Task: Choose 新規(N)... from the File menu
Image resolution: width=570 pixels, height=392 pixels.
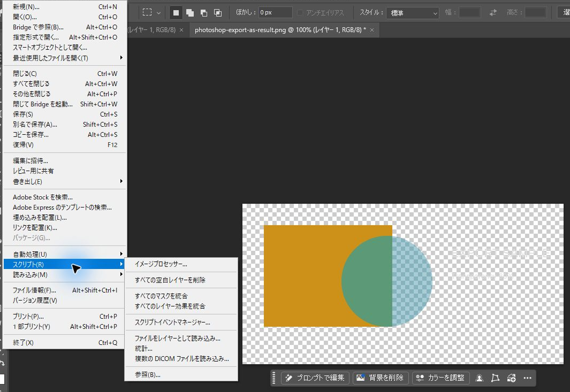Action: pyautogui.click(x=65, y=6)
